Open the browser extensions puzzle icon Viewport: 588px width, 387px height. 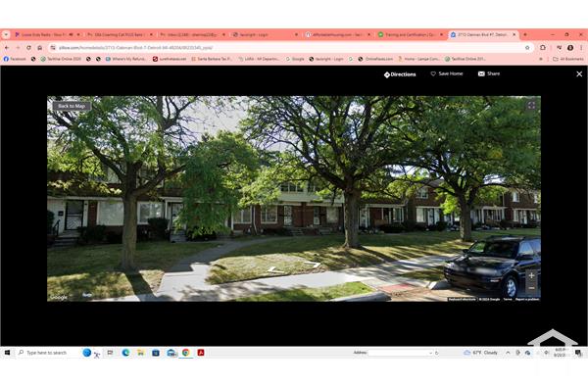(x=543, y=48)
